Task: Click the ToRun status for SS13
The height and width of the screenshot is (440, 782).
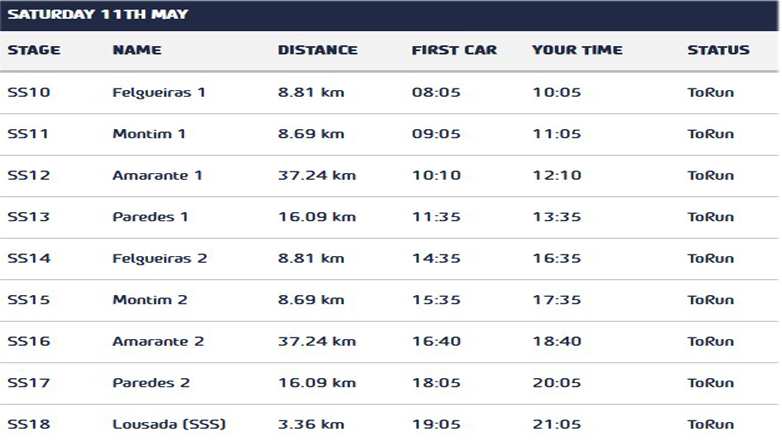Action: [x=710, y=217]
